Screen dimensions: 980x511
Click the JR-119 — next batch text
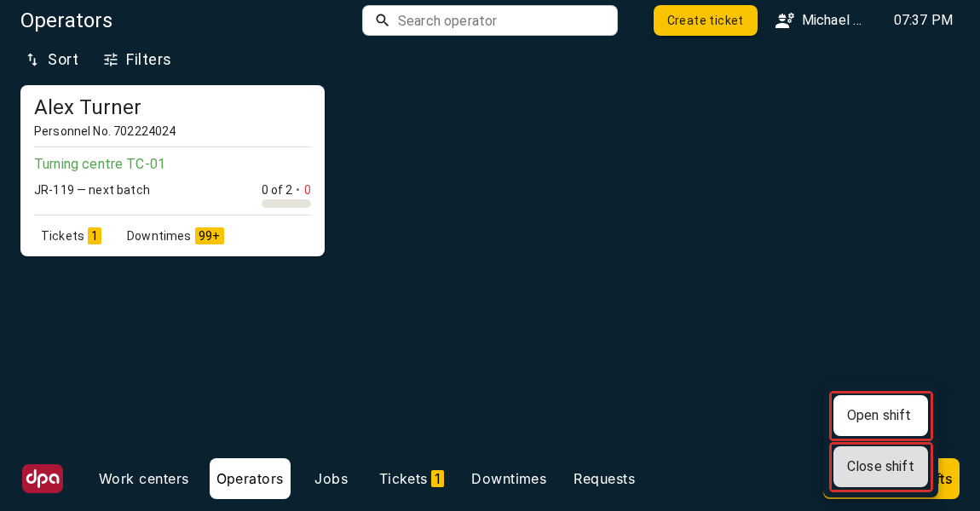click(92, 190)
